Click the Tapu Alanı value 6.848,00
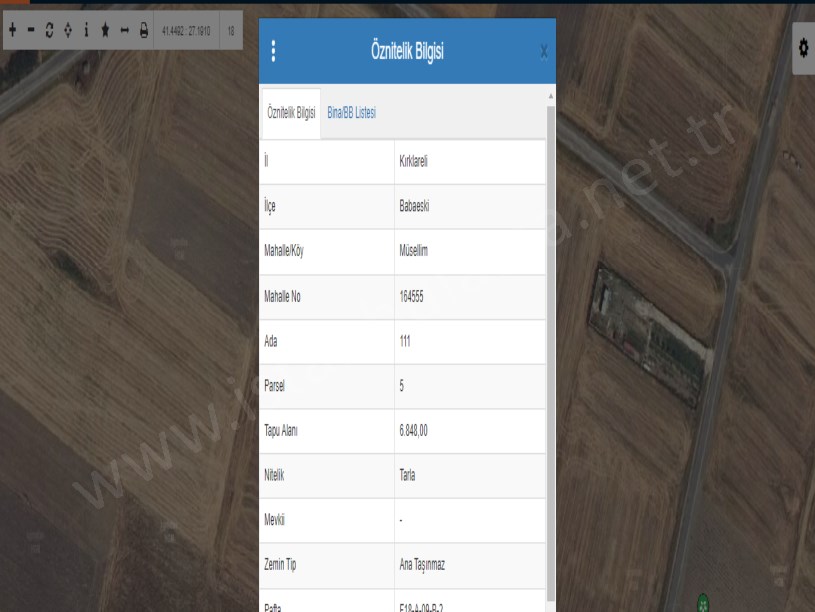 point(414,431)
